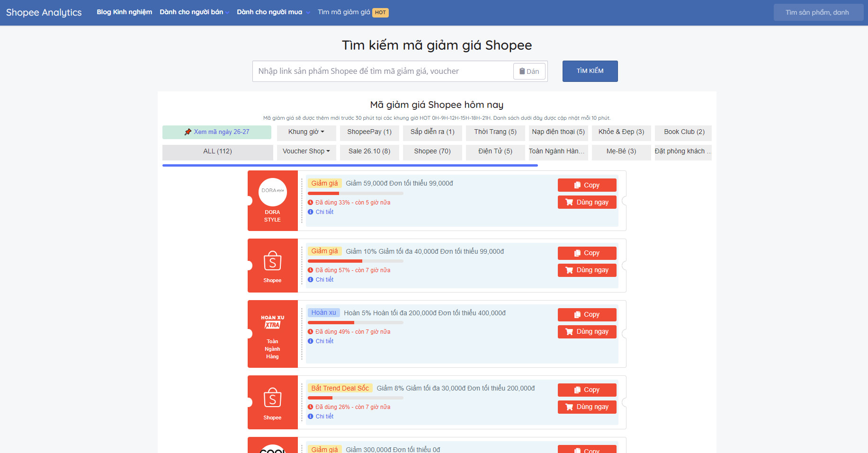Click usage progress bar at 57%
The height and width of the screenshot is (453, 868).
click(x=356, y=261)
